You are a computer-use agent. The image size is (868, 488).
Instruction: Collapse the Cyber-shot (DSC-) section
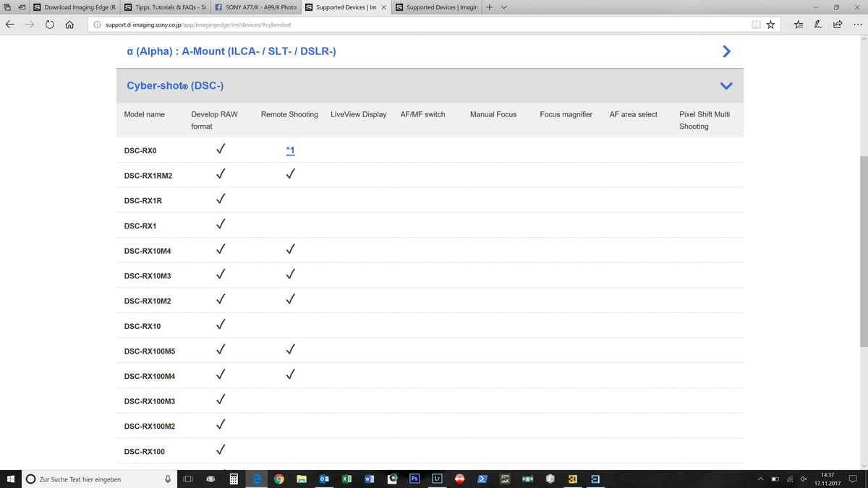[x=726, y=86]
